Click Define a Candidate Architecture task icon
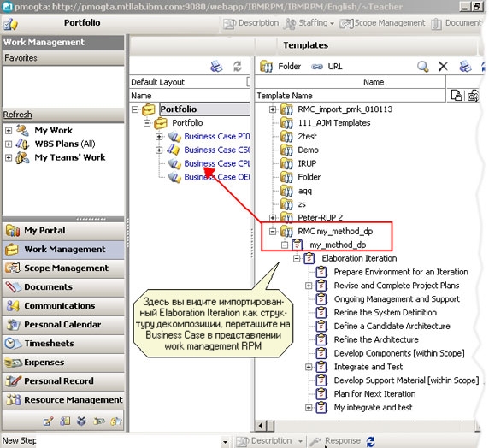Image resolution: width=489 pixels, height=448 pixels. (321, 326)
